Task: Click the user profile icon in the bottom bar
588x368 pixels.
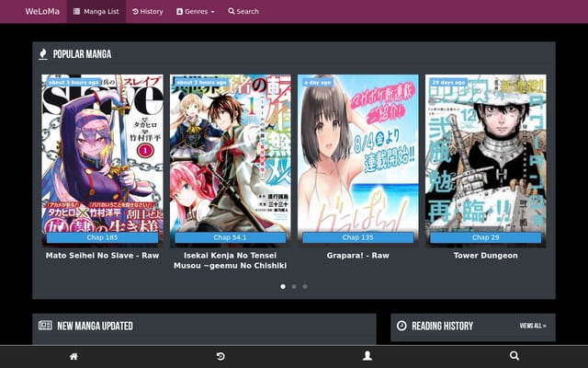Action: pos(367,356)
